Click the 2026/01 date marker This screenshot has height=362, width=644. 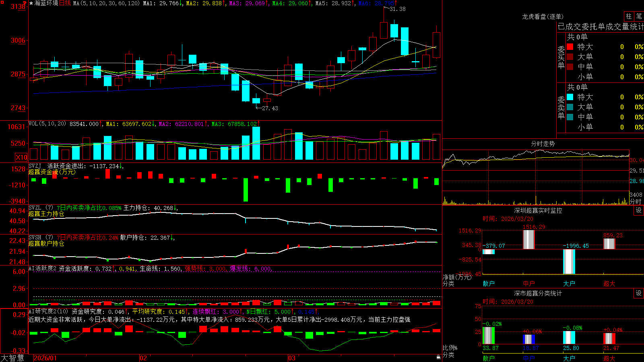coord(45,358)
